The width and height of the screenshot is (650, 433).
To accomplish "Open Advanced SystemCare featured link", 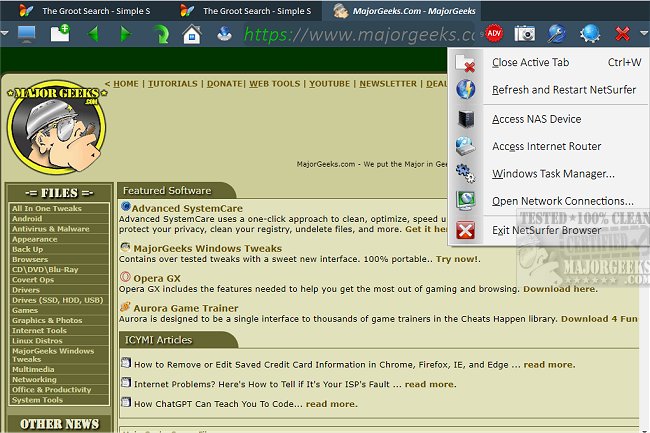I will (x=187, y=208).
